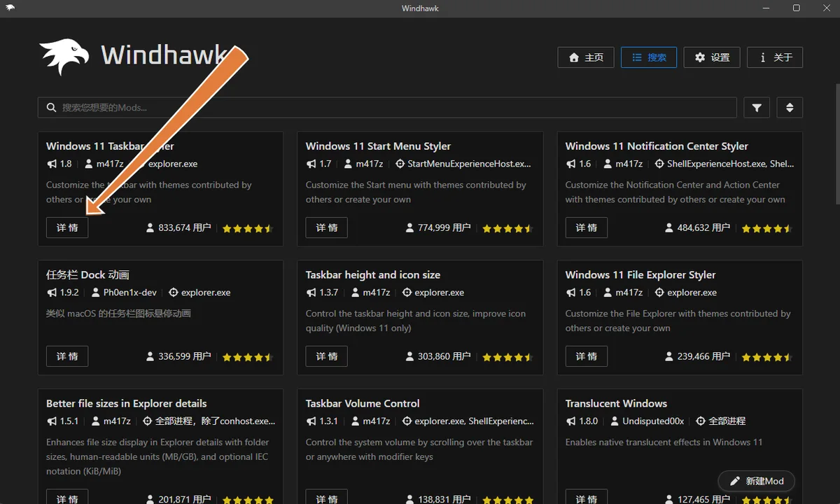Open 详情 for Windows 11 Notification Center Styler
840x504 pixels.
click(x=587, y=227)
